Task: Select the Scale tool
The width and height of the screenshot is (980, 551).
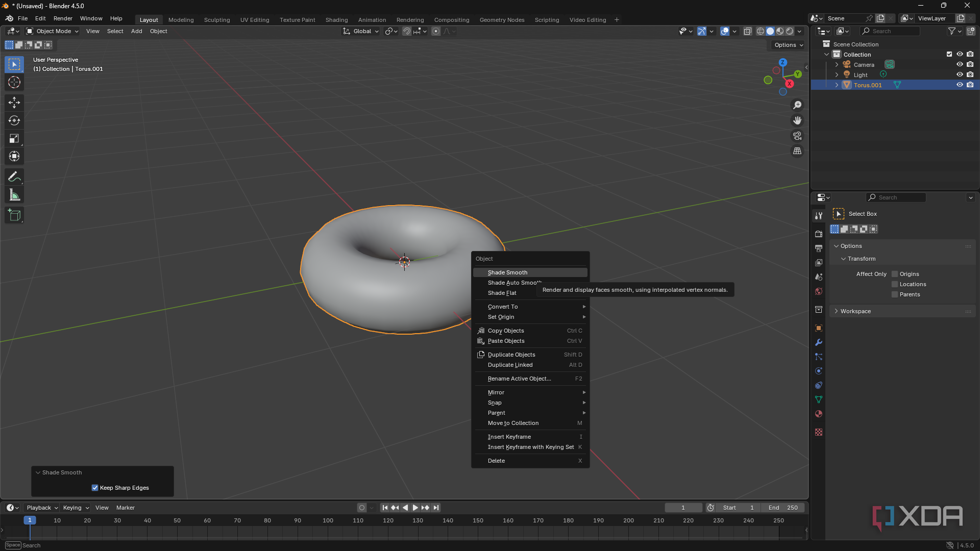Action: tap(14, 138)
